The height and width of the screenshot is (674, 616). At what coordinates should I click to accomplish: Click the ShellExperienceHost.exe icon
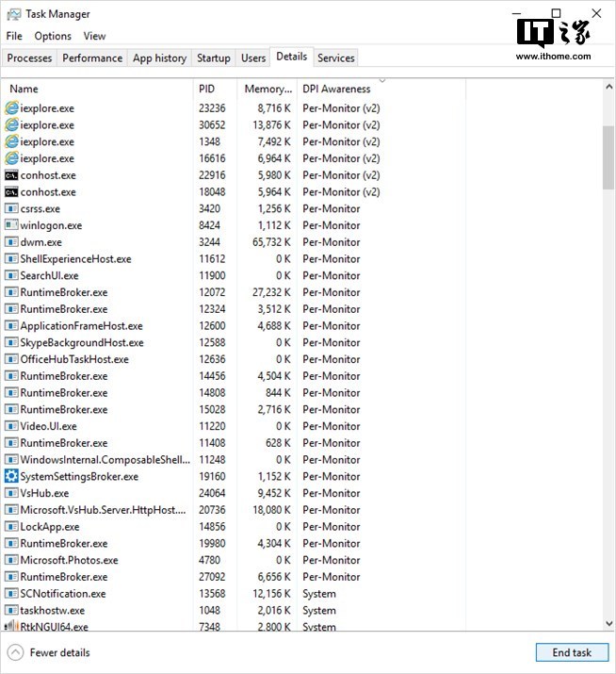(11, 259)
